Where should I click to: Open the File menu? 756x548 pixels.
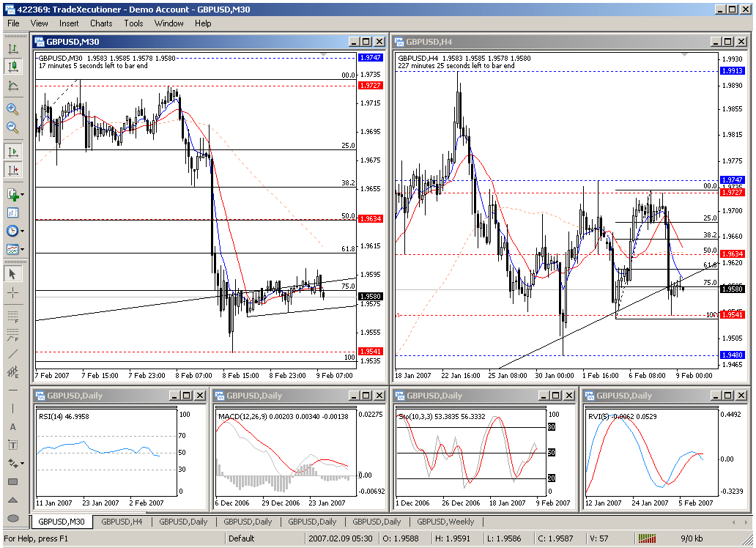pyautogui.click(x=13, y=23)
